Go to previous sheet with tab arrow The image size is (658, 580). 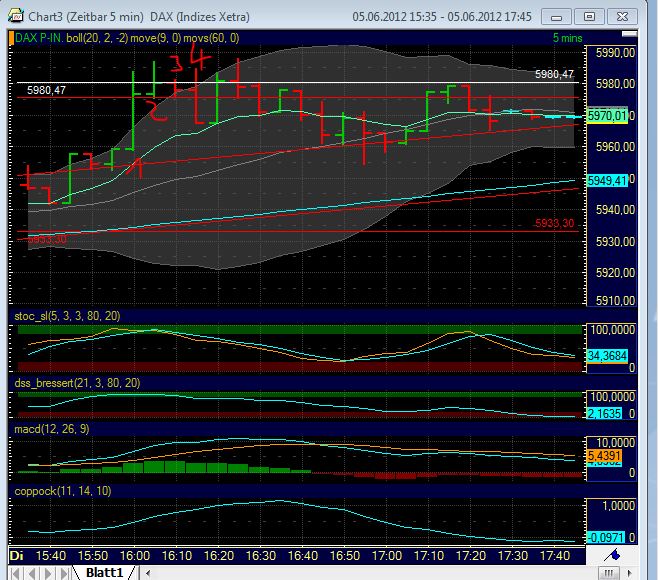(x=31, y=573)
